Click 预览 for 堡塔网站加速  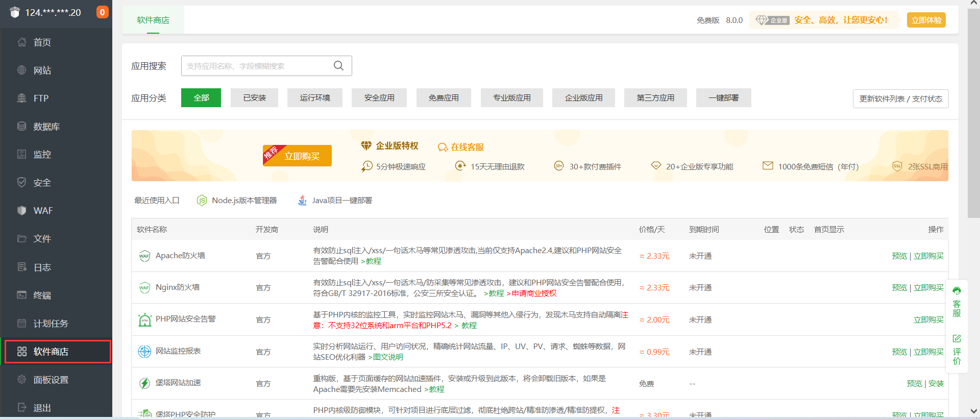pyautogui.click(x=914, y=383)
